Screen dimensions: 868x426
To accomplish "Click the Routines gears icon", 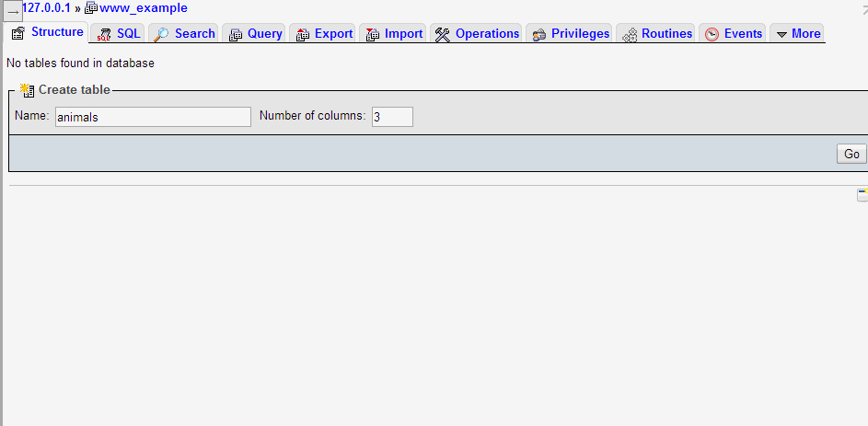I will point(630,35).
